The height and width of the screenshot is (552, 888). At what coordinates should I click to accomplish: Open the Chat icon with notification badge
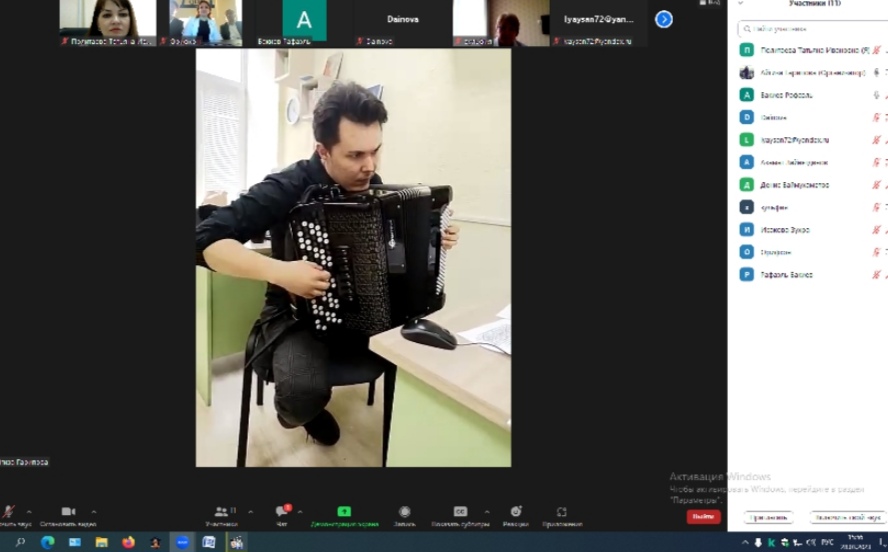[282, 511]
